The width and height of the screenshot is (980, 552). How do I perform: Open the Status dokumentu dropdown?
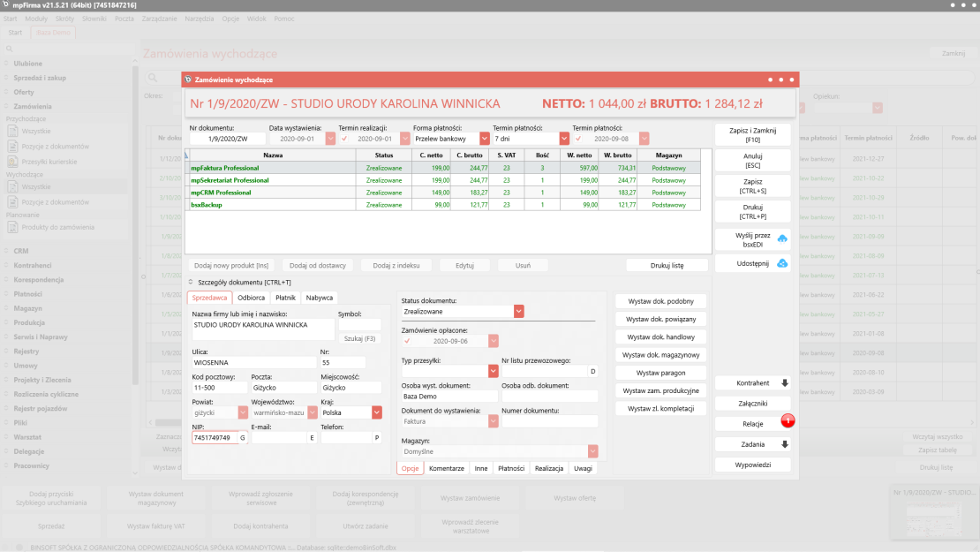click(519, 311)
